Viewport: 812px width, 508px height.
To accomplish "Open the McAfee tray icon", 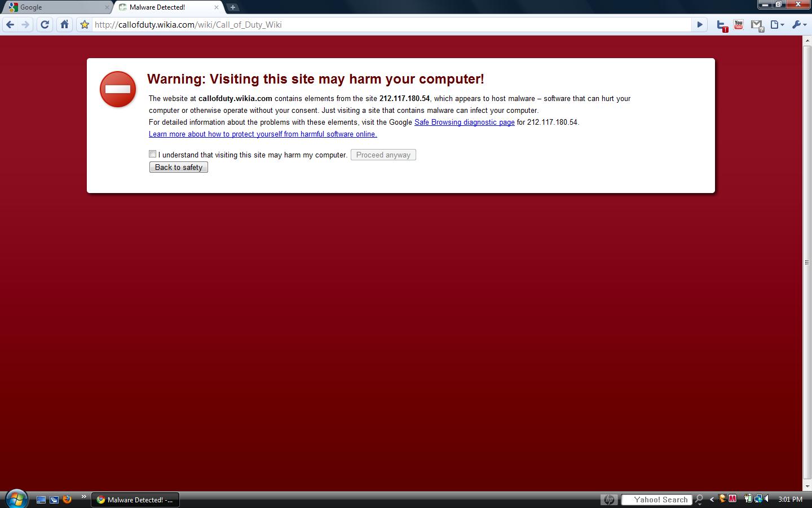I will pos(732,498).
